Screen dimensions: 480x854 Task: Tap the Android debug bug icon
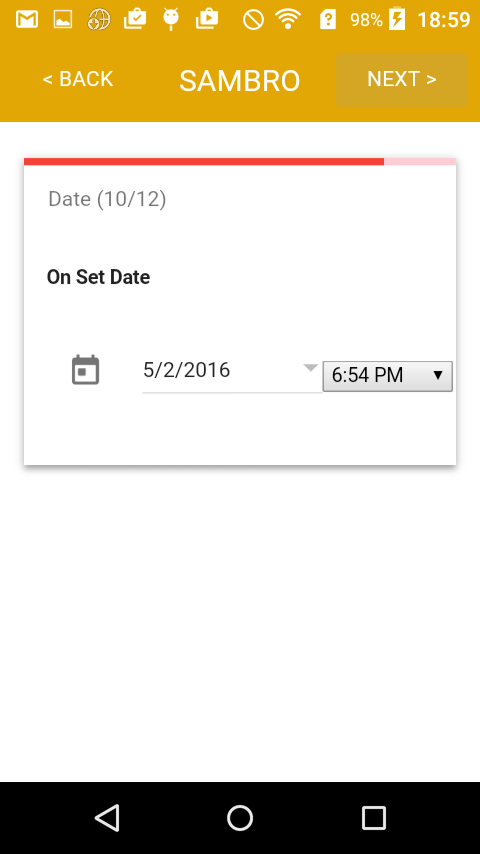point(171,20)
